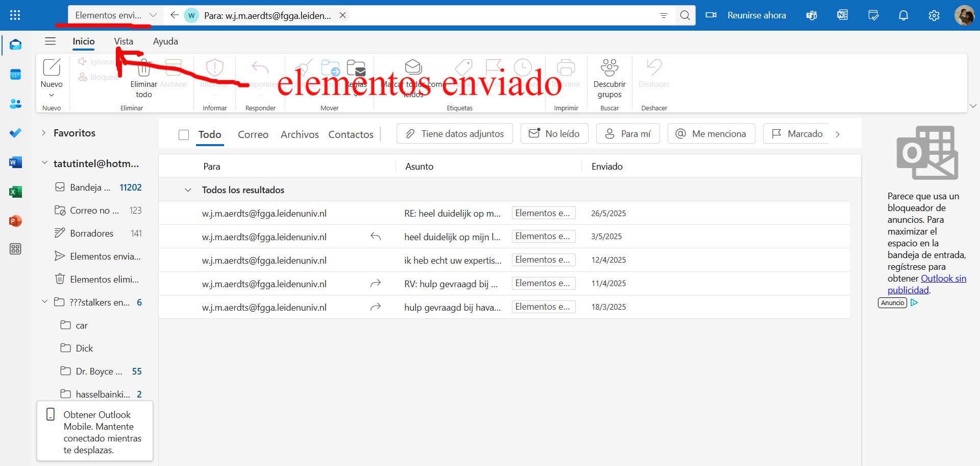Screen dimensions: 980x466
Task: Filter by Tiene datos adjuntos
Action: (x=455, y=133)
